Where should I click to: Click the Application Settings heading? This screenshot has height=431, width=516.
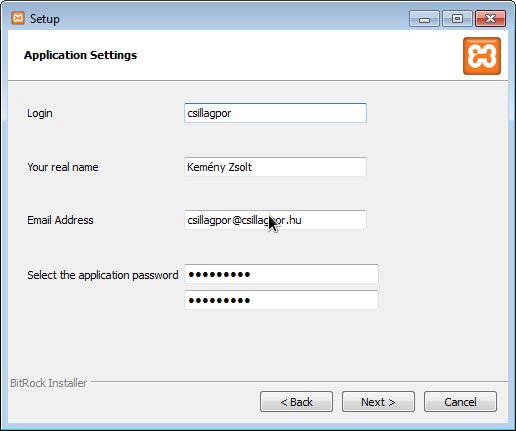(80, 55)
